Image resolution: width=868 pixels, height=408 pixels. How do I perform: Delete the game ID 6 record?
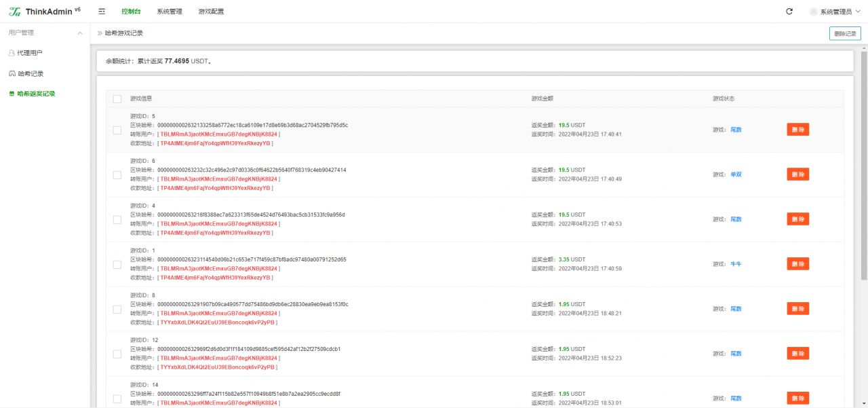[797, 174]
